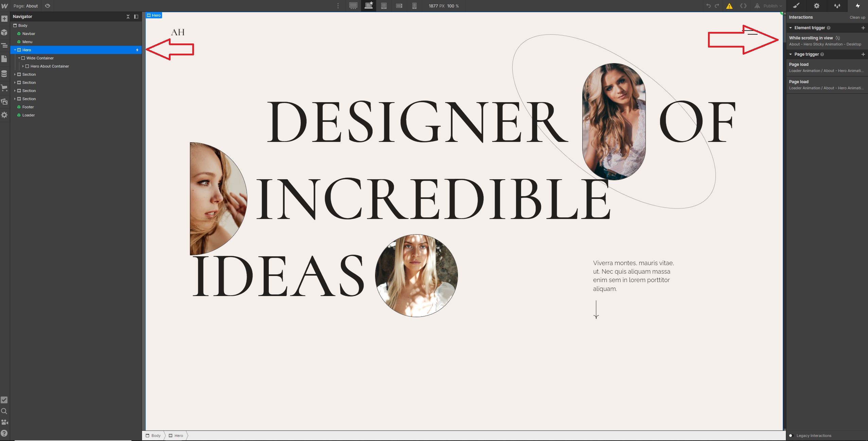Open the Ecommerce cart icon
The width and height of the screenshot is (868, 441).
point(4,88)
